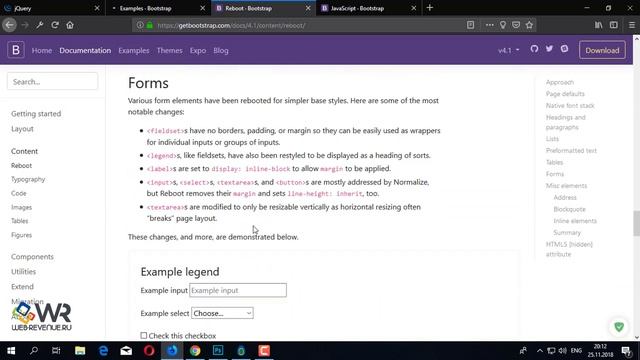Click the browser Forward arrow button
The image size is (640, 360).
click(x=25, y=25)
